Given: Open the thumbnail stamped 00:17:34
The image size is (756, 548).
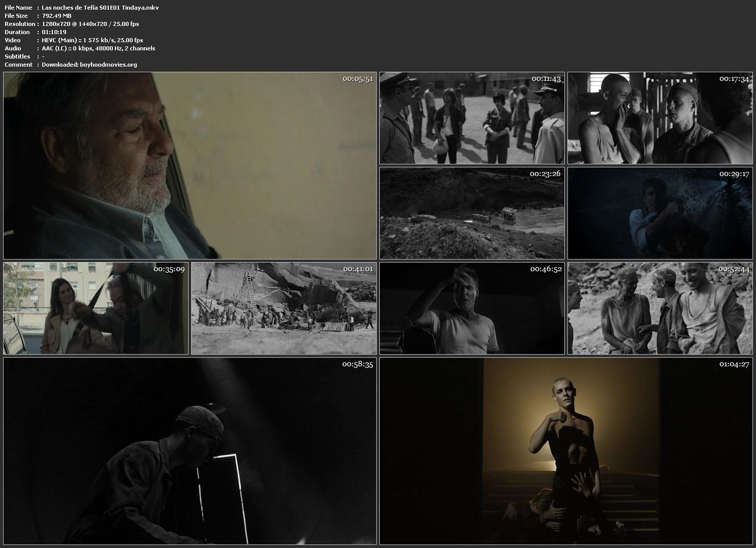Looking at the screenshot, I should click(660, 118).
